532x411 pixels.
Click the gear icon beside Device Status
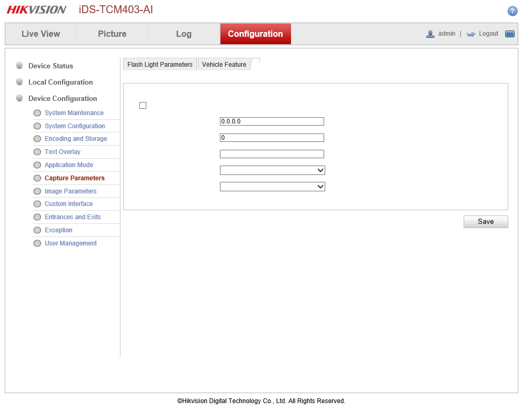tap(19, 66)
